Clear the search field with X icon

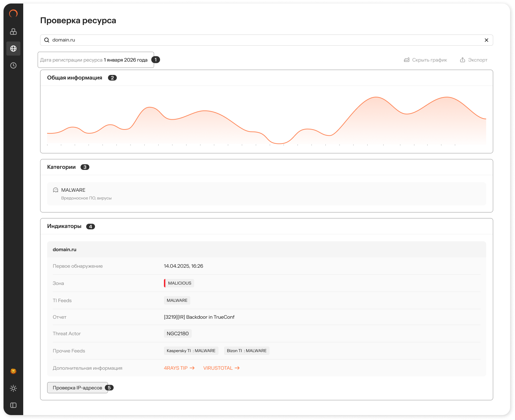487,40
